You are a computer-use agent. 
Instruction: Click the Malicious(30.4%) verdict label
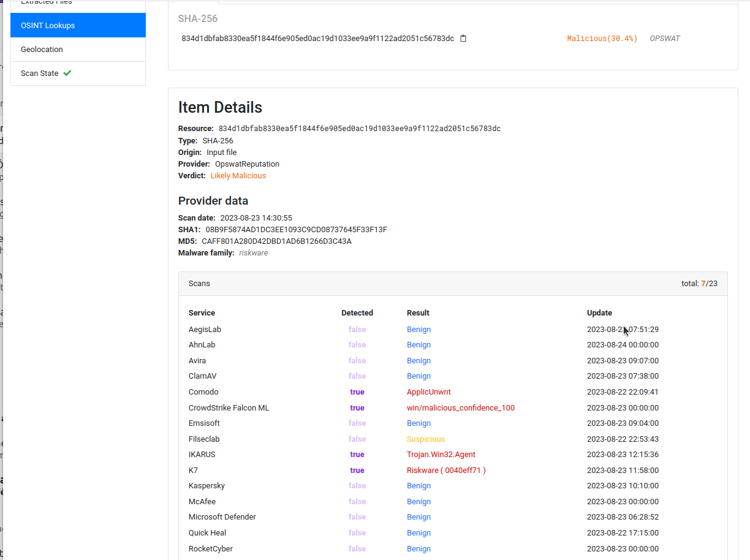click(602, 39)
